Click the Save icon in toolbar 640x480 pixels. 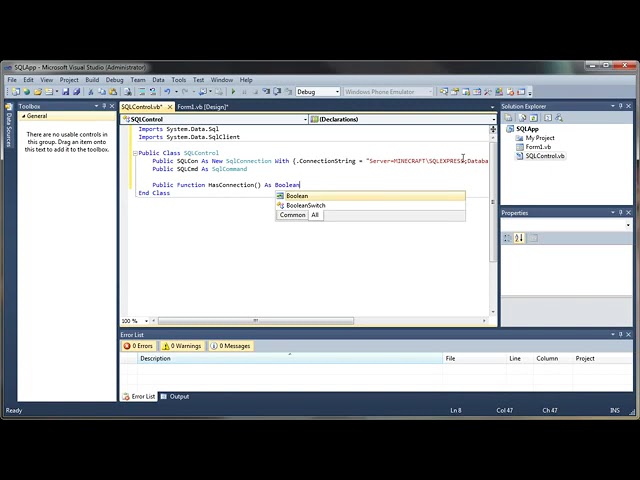click(65, 91)
